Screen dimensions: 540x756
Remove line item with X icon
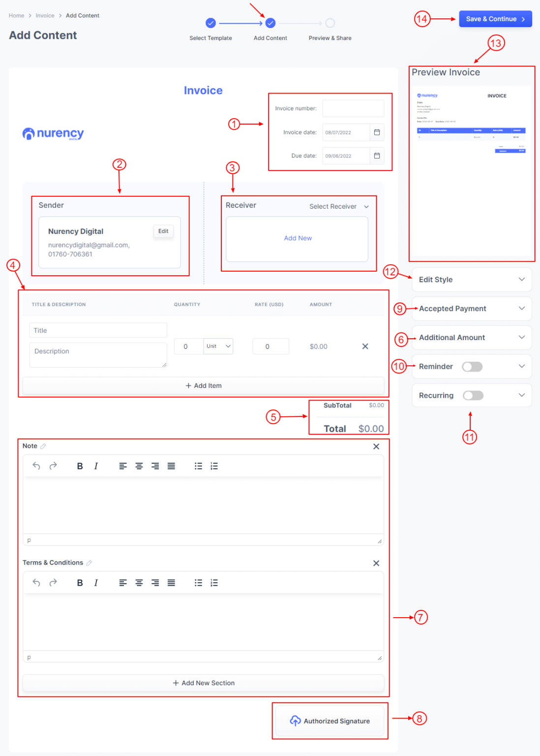pos(365,346)
